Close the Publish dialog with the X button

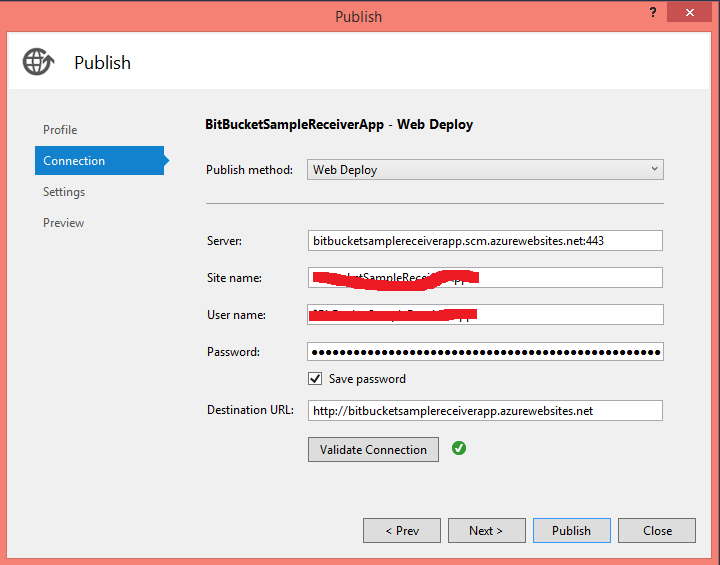point(689,12)
